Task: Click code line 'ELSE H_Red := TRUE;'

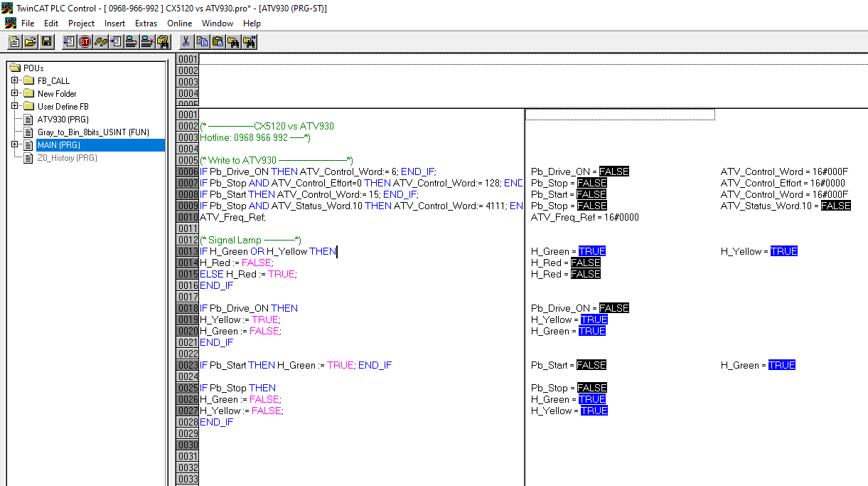Action: [x=248, y=274]
